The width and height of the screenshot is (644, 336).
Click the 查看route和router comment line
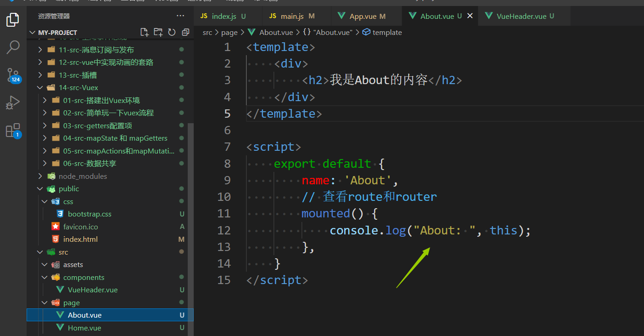click(369, 197)
